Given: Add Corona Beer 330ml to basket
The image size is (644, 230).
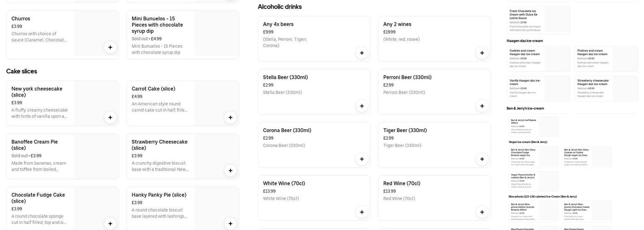Looking at the screenshot, I should coord(362,159).
